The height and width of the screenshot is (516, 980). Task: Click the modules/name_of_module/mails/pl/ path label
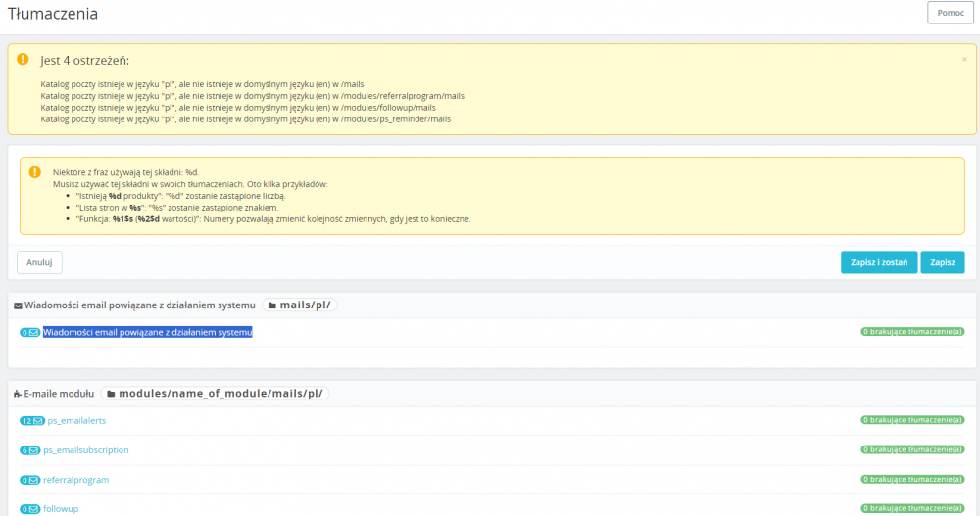tap(215, 393)
